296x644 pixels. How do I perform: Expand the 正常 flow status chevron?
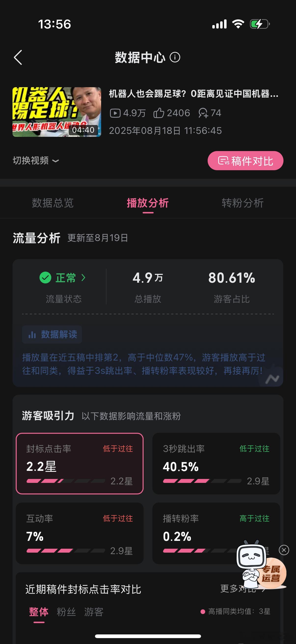point(83,278)
